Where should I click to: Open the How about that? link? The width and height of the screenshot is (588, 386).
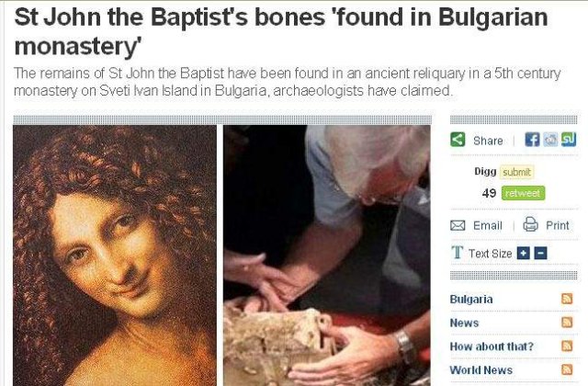tap(492, 346)
